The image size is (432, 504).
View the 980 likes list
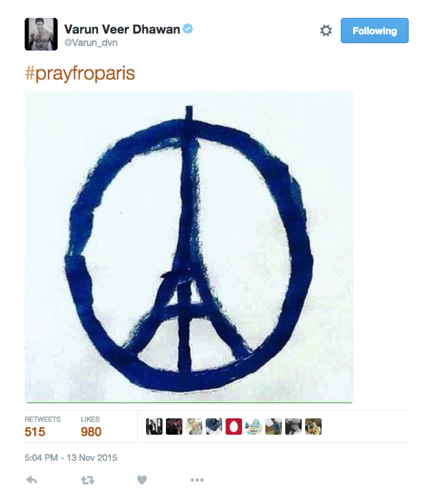click(x=91, y=427)
